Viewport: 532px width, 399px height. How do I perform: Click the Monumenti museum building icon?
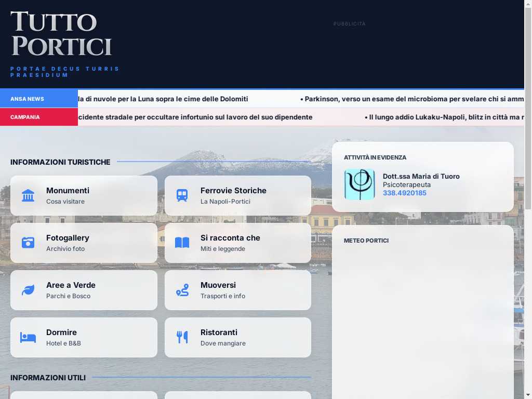[28, 196]
